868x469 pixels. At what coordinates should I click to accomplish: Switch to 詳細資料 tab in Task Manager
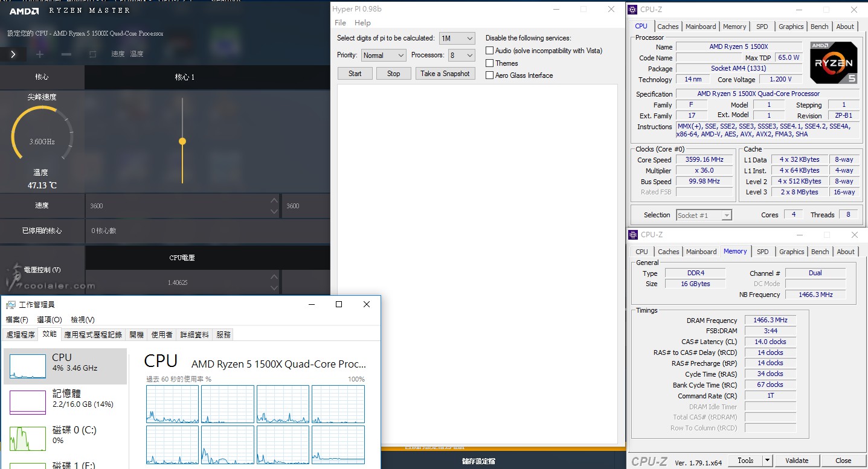[x=194, y=334]
